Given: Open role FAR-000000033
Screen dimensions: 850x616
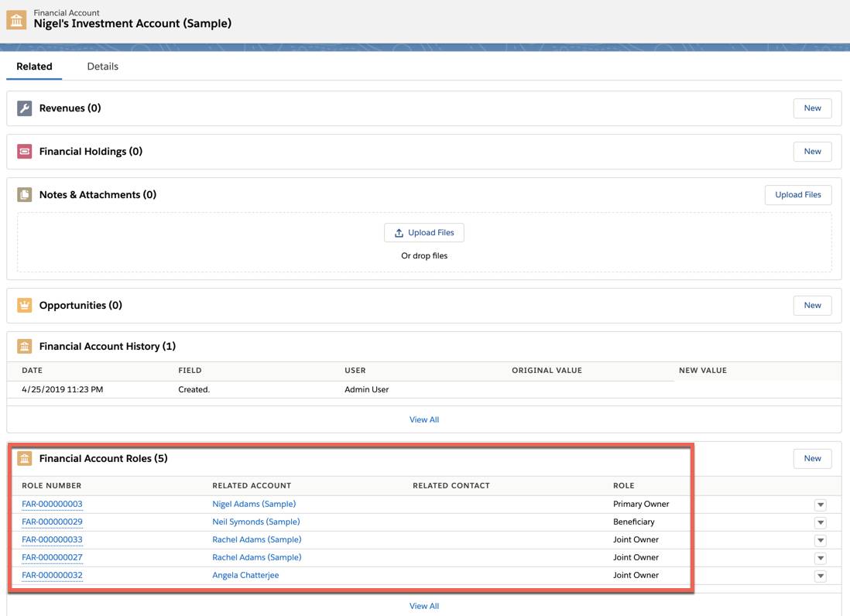Looking at the screenshot, I should pyautogui.click(x=52, y=539).
